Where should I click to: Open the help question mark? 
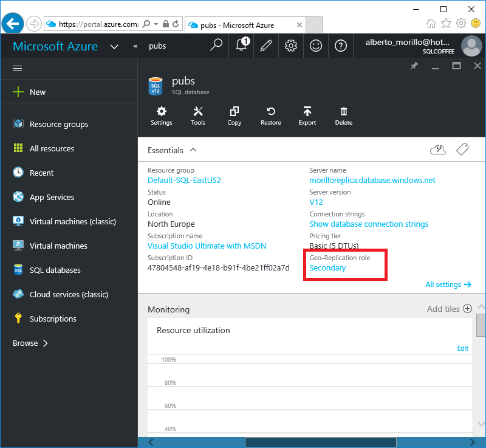(341, 46)
